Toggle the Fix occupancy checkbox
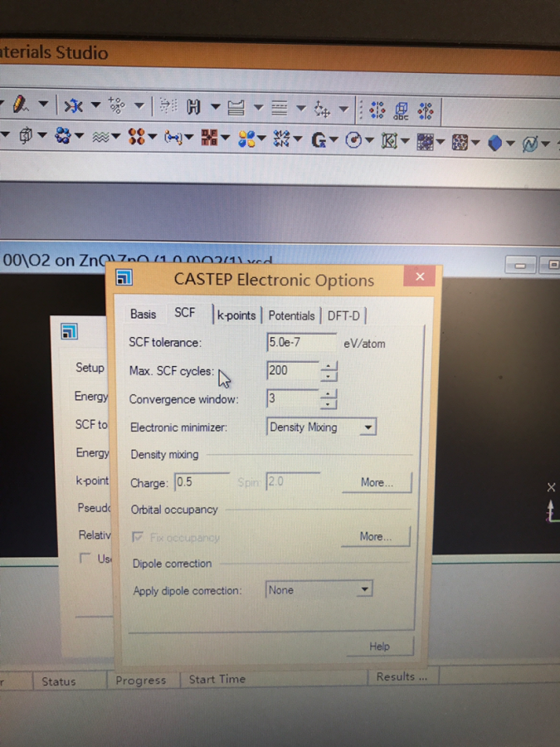560x747 pixels. [137, 537]
